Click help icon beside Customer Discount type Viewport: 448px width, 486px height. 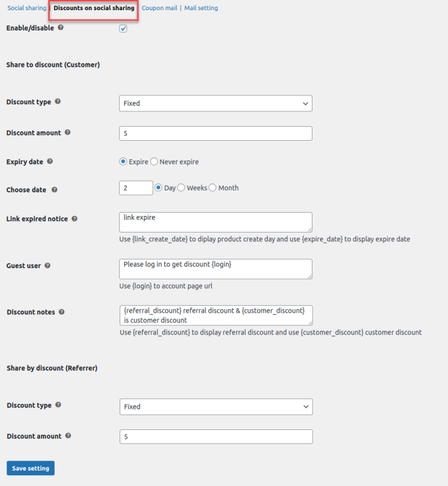coord(58,102)
